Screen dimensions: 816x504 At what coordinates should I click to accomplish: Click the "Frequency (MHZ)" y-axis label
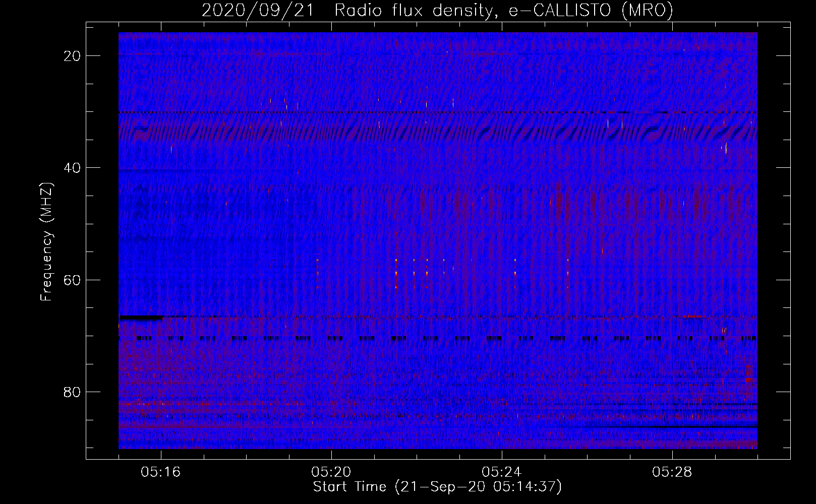click(46, 242)
